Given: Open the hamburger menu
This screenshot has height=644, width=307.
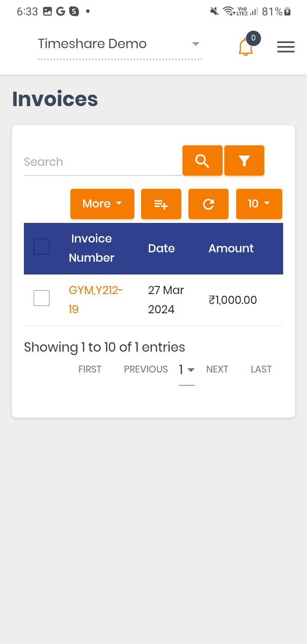Looking at the screenshot, I should point(286,47).
